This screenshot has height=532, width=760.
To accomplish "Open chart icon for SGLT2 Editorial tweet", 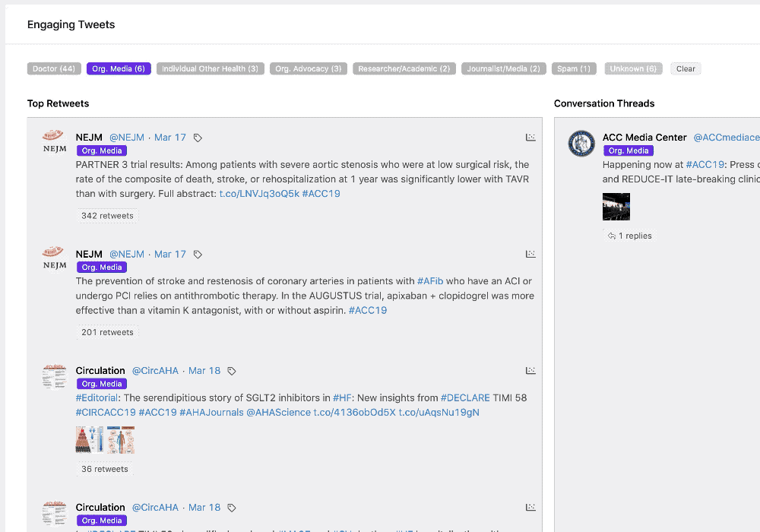I will coord(530,371).
